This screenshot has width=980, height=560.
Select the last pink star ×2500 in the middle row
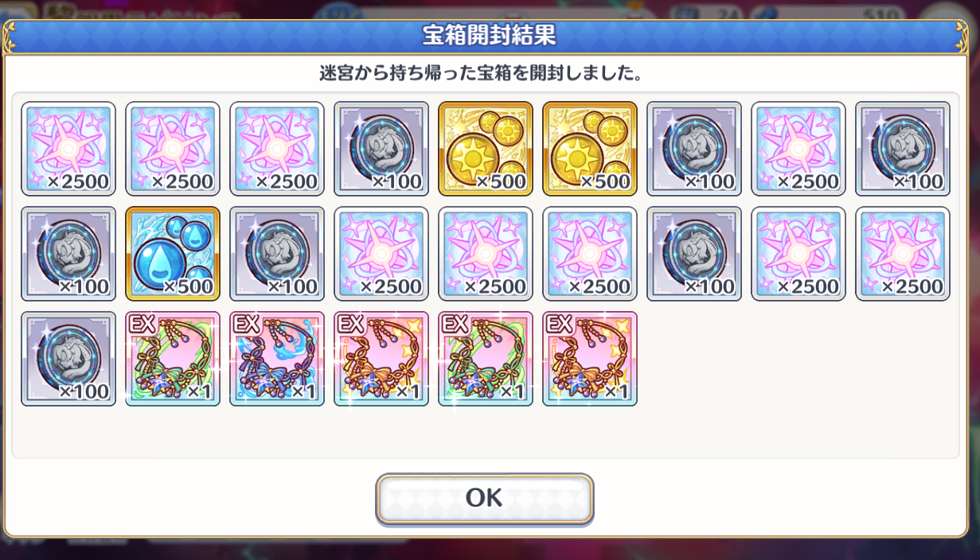[903, 254]
